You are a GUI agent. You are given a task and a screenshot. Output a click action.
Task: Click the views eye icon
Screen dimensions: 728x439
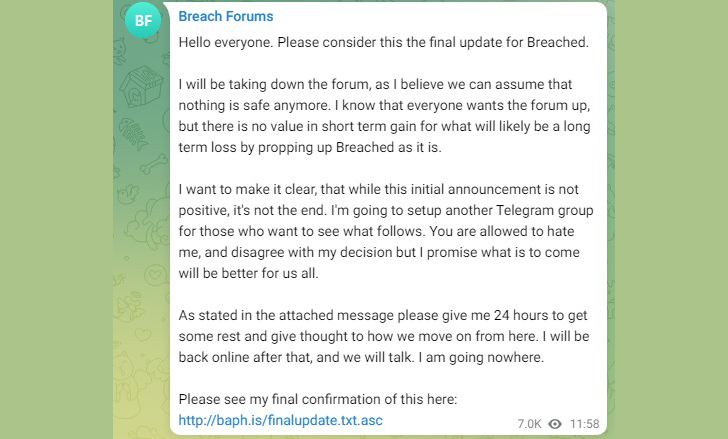pos(555,424)
